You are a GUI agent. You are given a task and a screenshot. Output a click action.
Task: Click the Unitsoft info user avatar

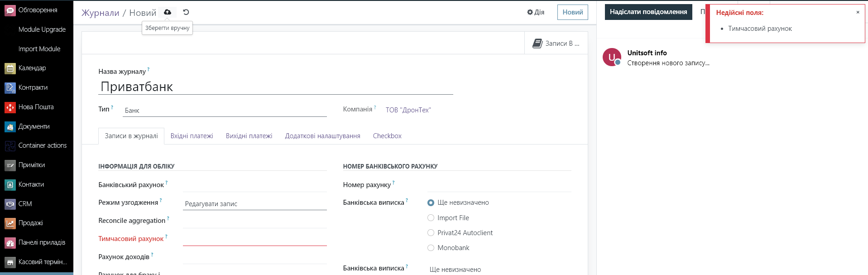coord(612,57)
